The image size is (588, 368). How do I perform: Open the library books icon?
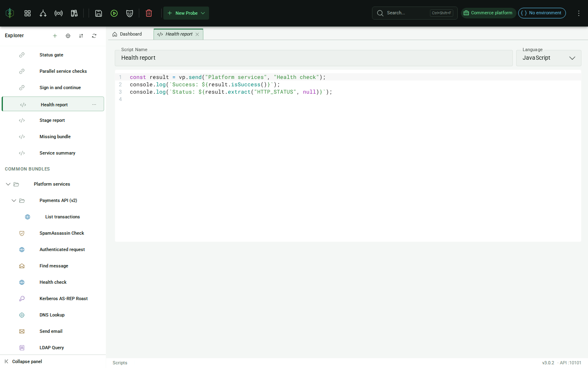pyautogui.click(x=74, y=13)
